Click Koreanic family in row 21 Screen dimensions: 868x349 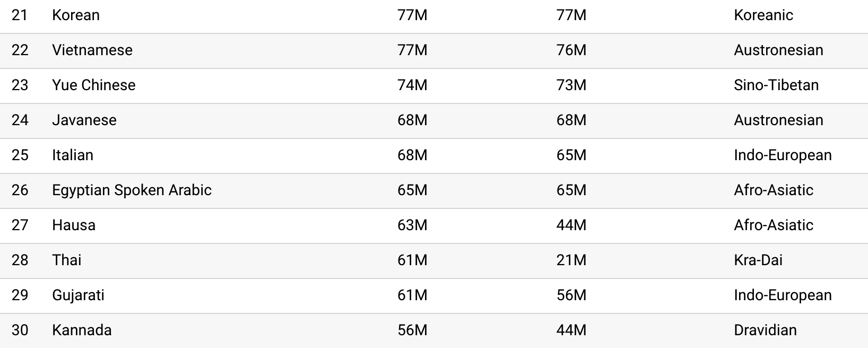763,15
